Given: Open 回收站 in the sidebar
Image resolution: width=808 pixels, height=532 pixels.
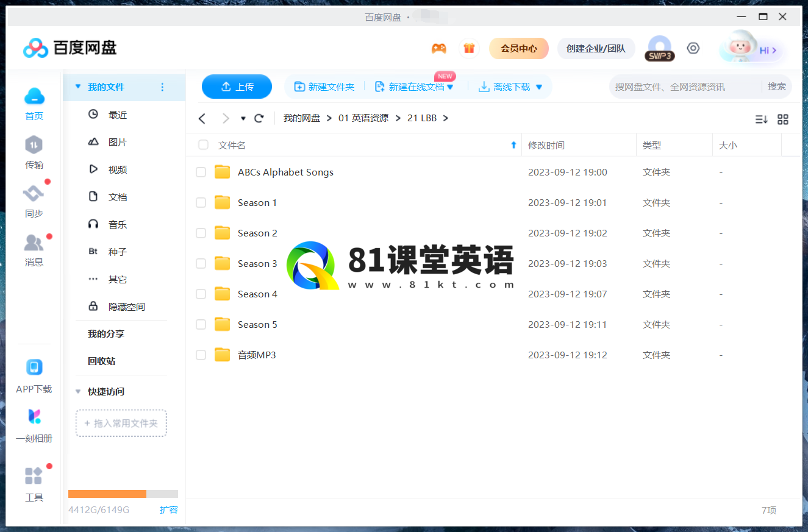Looking at the screenshot, I should pos(101,361).
